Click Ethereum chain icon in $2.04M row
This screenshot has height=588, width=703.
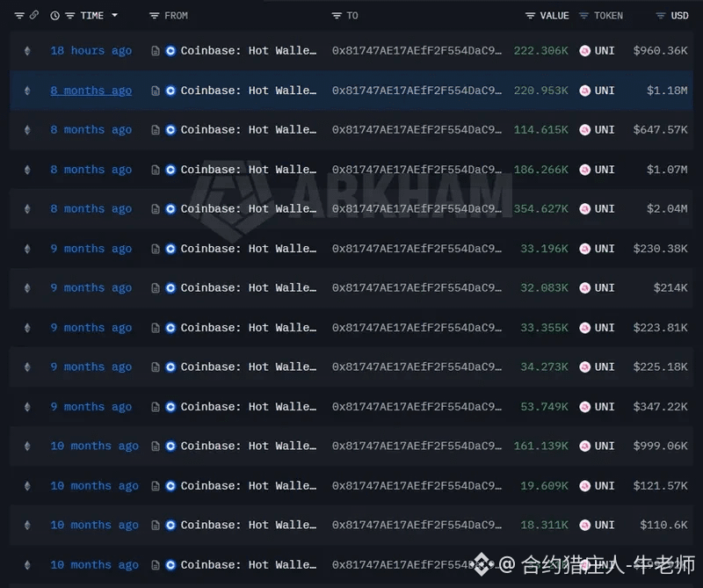pos(27,209)
